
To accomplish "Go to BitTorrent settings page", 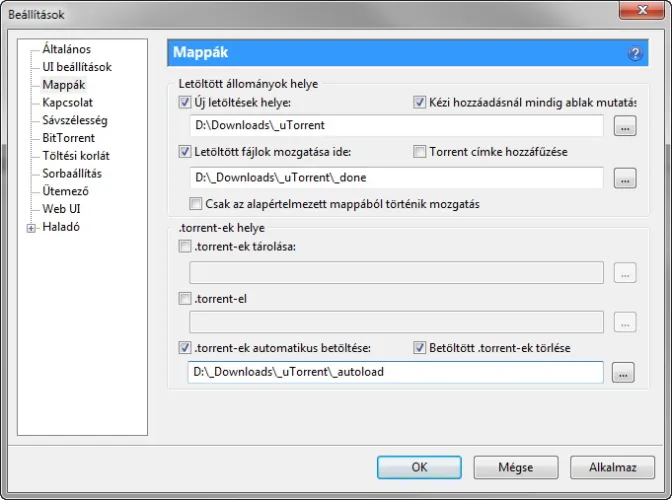I will tap(68, 138).
